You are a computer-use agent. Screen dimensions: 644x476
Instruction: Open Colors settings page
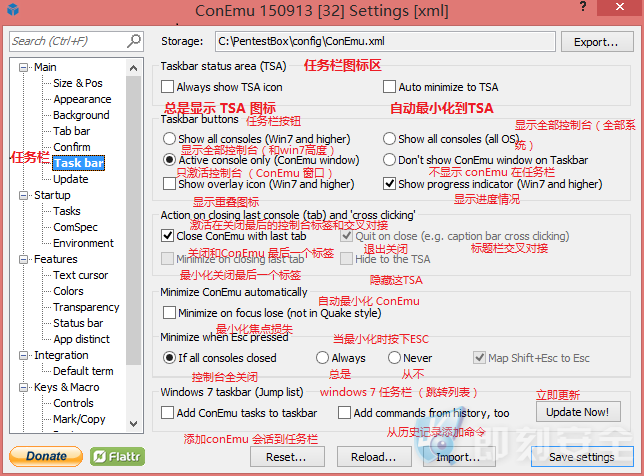[x=68, y=291]
